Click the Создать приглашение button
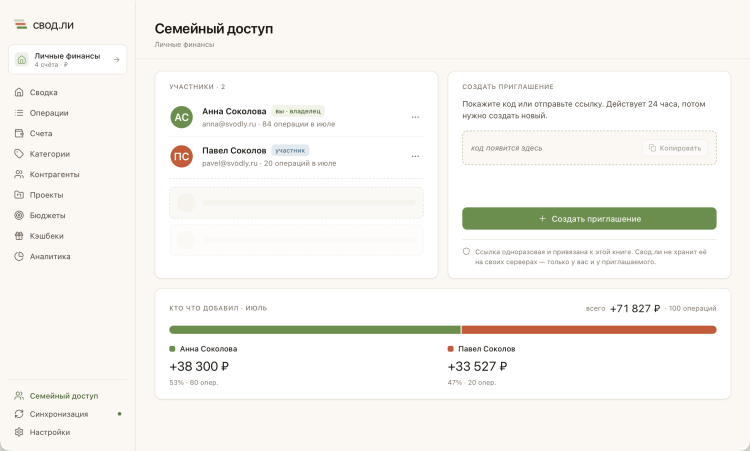 [x=589, y=219]
